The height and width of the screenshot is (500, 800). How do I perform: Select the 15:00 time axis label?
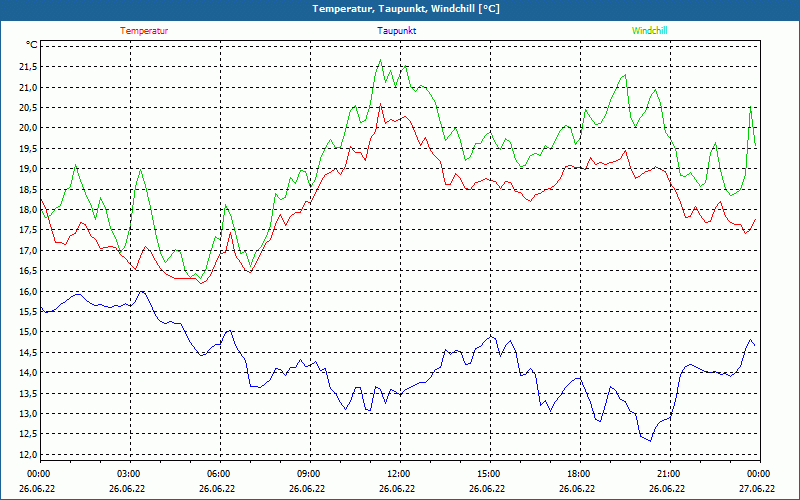489,474
